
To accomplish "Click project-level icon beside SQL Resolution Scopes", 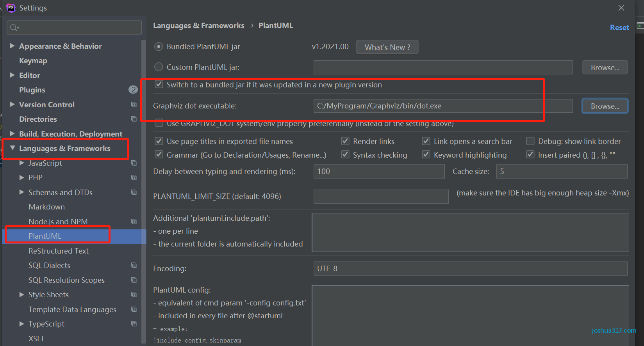I will pos(134,280).
